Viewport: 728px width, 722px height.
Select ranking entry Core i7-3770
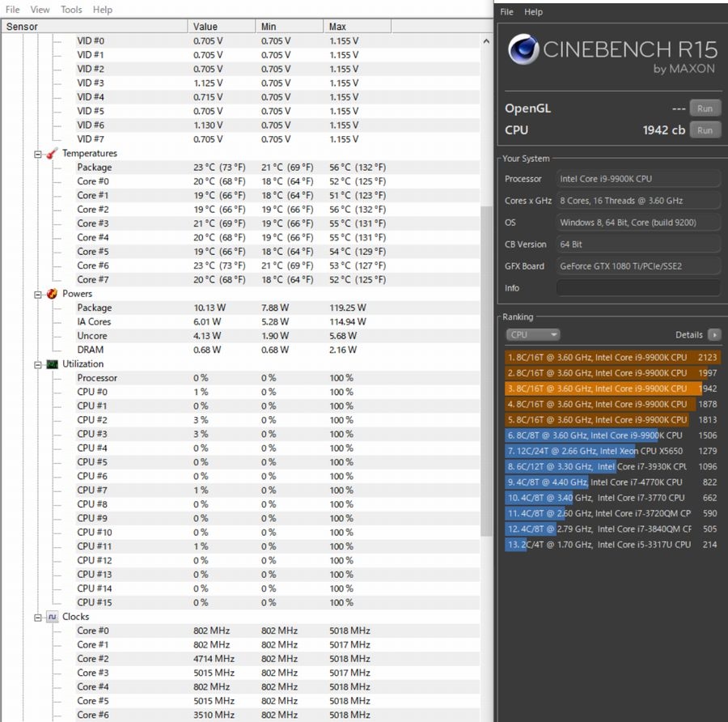pyautogui.click(x=612, y=498)
